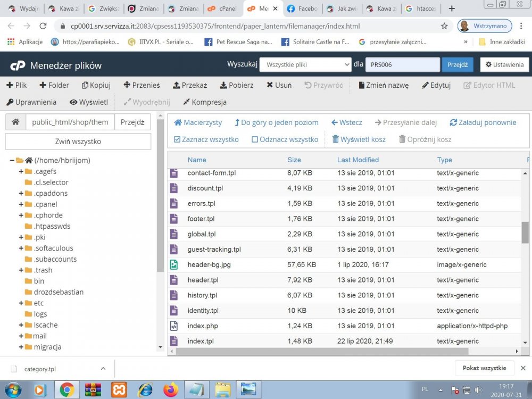Click the Wyświetl view tool

point(88,102)
